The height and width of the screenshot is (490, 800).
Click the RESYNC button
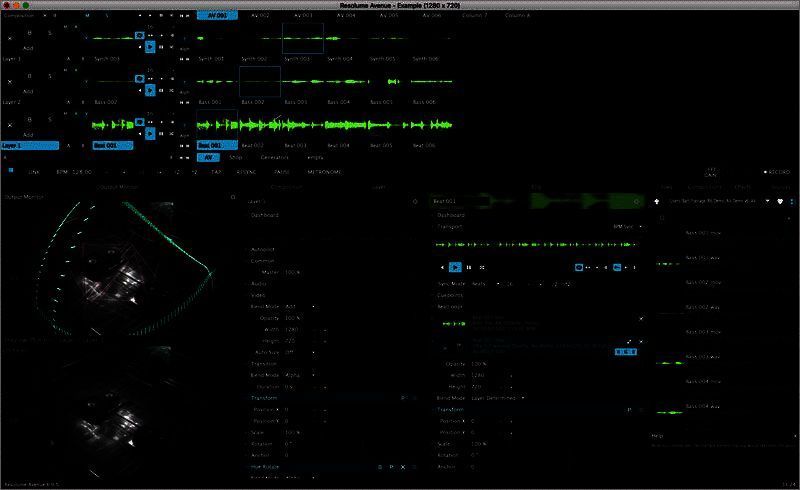pos(246,172)
